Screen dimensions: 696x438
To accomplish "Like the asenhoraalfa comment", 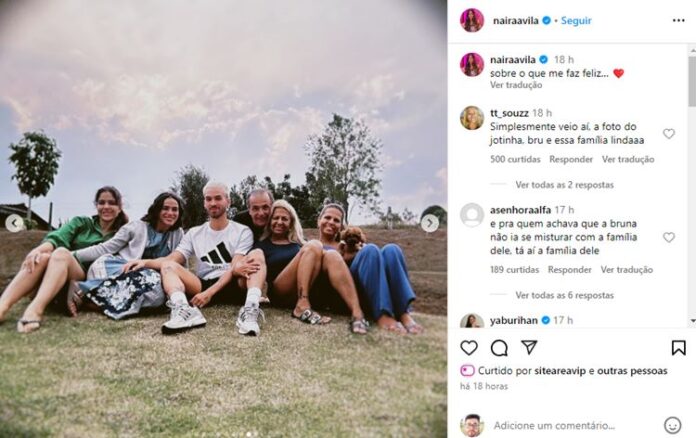I will pyautogui.click(x=668, y=237).
